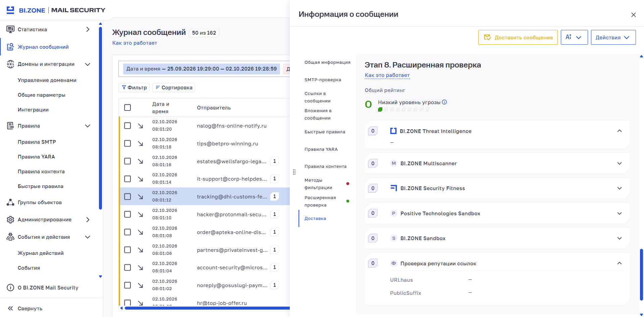Expand Positive Technologies Sandbox section
Screen dimensions: 644x317
coord(620,214)
